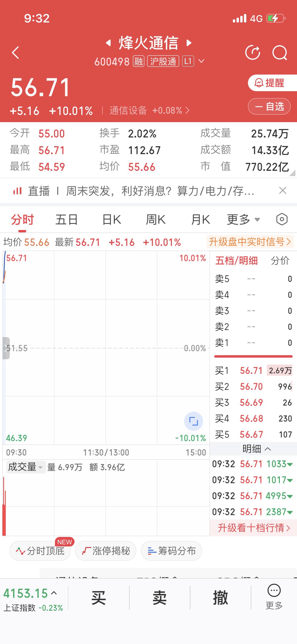Open 筹码分布 feature button
Screen dimensions: 297x644
171,551
